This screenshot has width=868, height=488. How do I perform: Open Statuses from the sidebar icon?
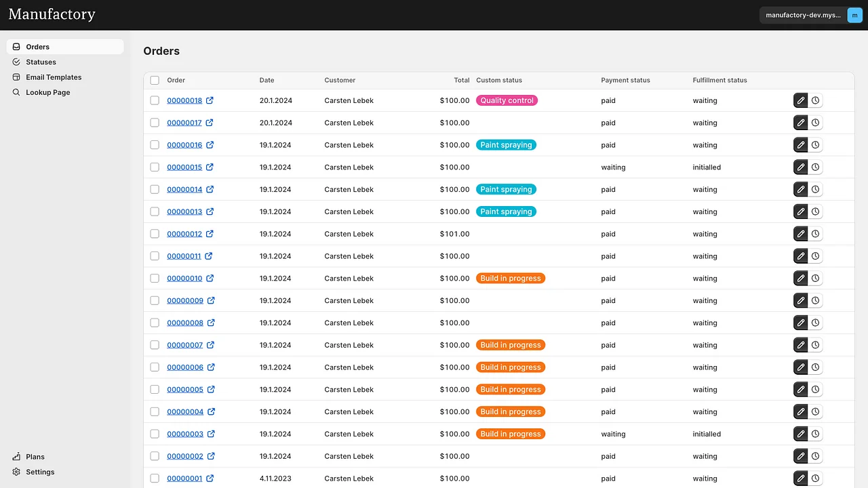[x=16, y=62]
